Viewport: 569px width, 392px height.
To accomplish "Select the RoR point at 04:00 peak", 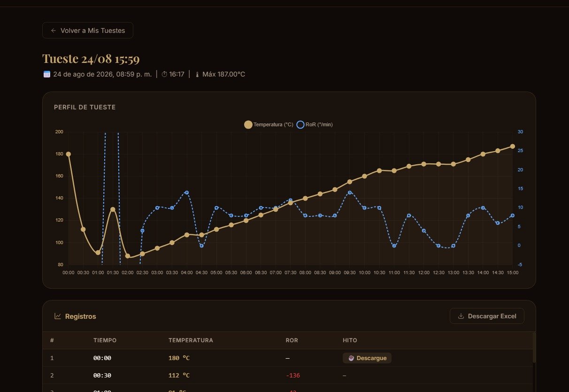I will click(187, 192).
